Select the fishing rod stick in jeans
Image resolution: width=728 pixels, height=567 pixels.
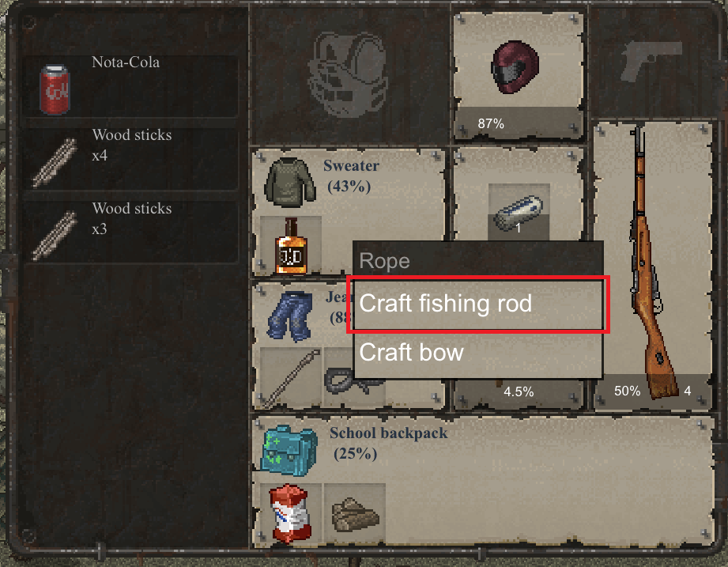(x=291, y=378)
